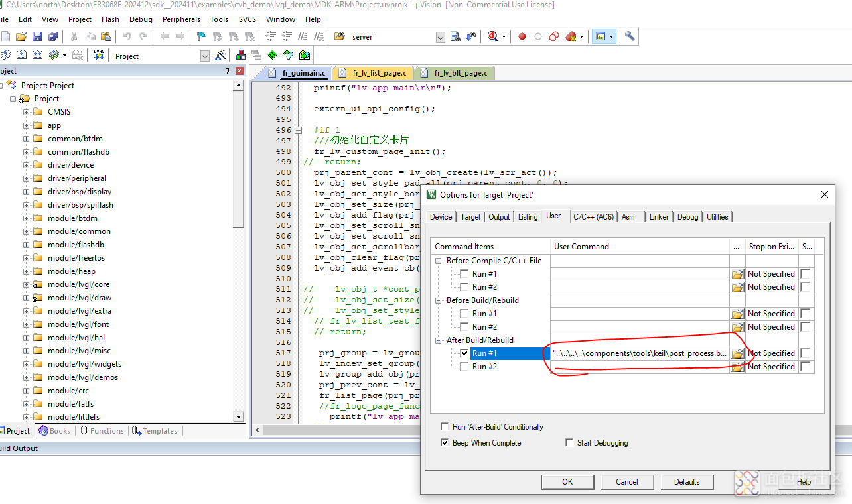
Task: Expand the module/lvgl/core group
Action: pos(27,284)
